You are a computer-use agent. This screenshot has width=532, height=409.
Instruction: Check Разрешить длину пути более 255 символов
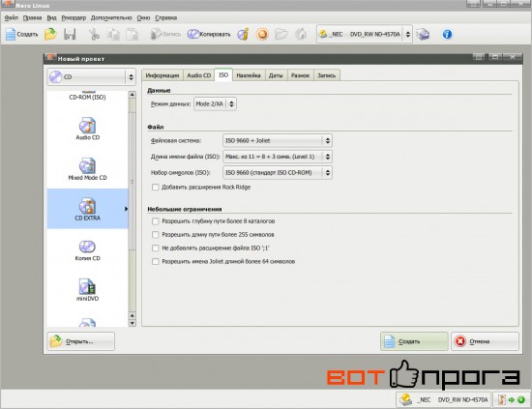pos(156,235)
